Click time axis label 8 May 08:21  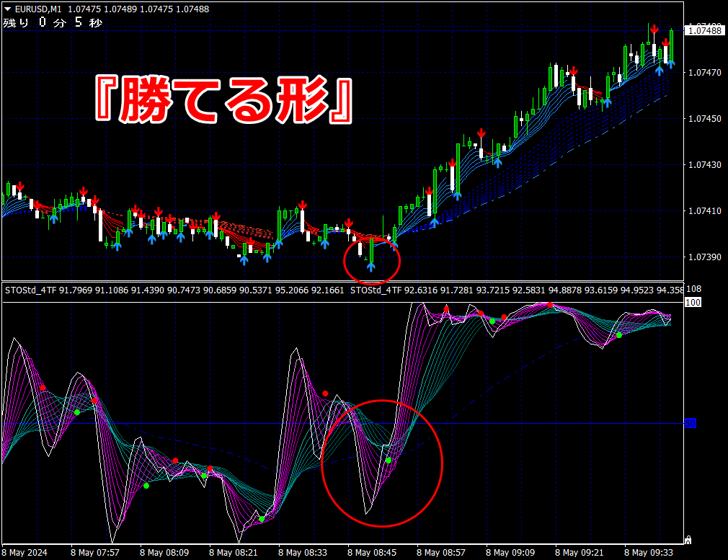(x=233, y=553)
